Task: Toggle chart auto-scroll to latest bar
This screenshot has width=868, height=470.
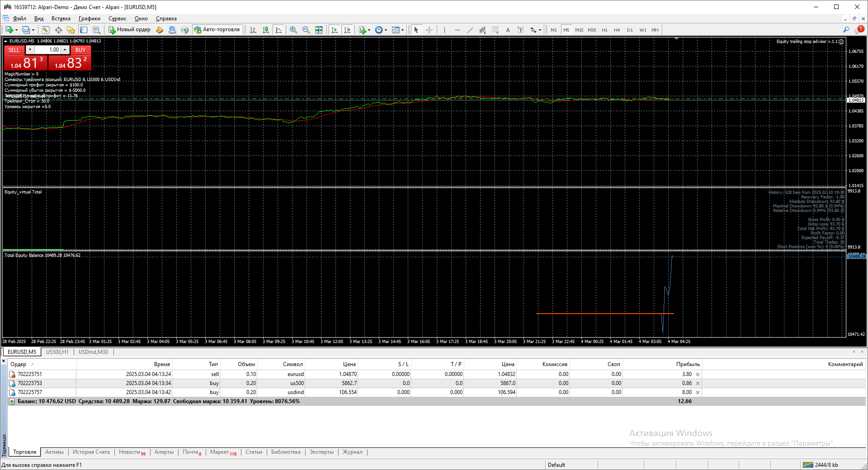Action: point(334,30)
